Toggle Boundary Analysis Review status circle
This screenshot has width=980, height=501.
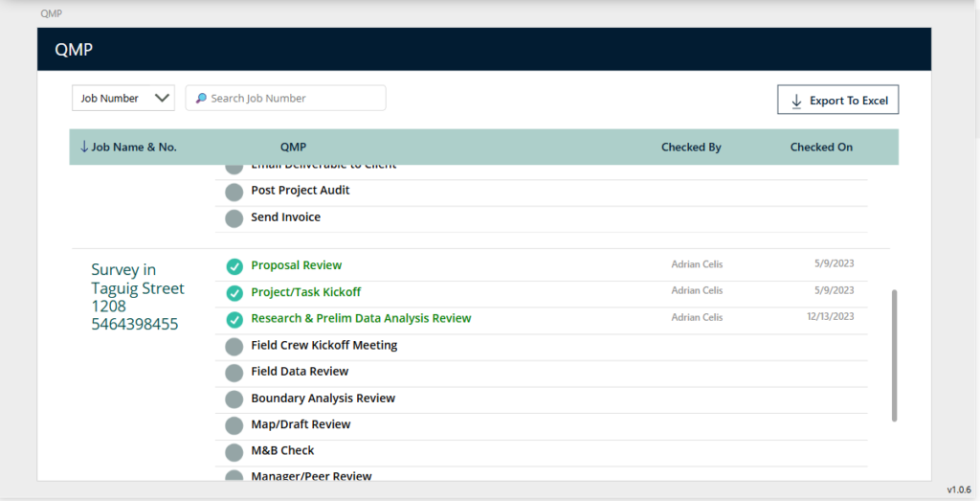[x=234, y=399]
